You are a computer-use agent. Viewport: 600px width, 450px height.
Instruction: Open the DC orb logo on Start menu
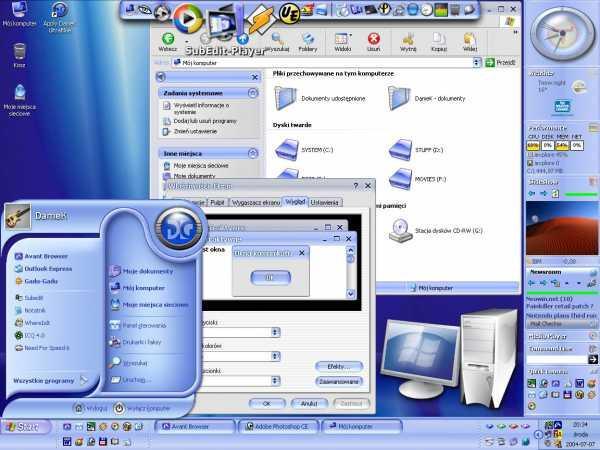pyautogui.click(x=179, y=228)
